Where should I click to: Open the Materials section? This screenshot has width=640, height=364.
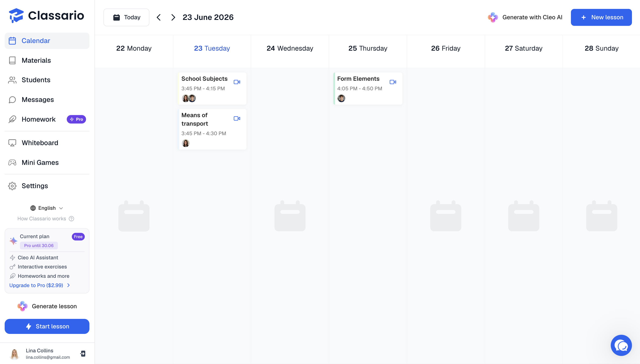click(47, 60)
